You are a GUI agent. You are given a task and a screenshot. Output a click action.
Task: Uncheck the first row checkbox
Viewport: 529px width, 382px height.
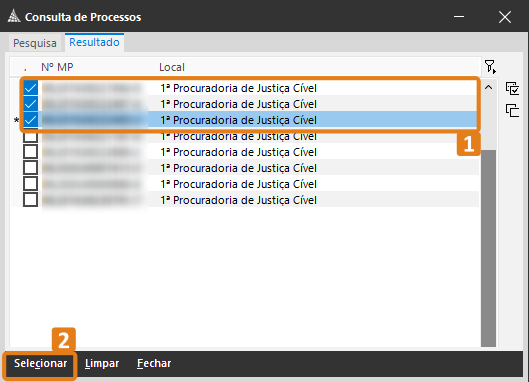[30, 88]
